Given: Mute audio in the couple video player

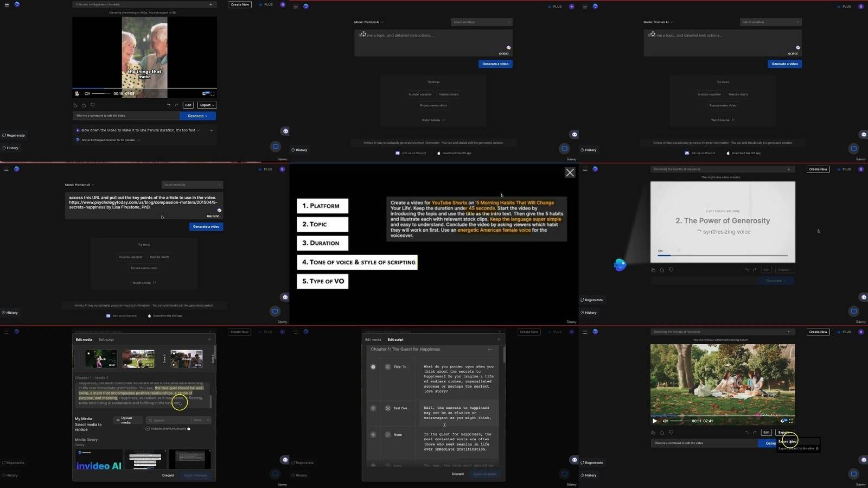Looking at the screenshot, I should pos(87,93).
